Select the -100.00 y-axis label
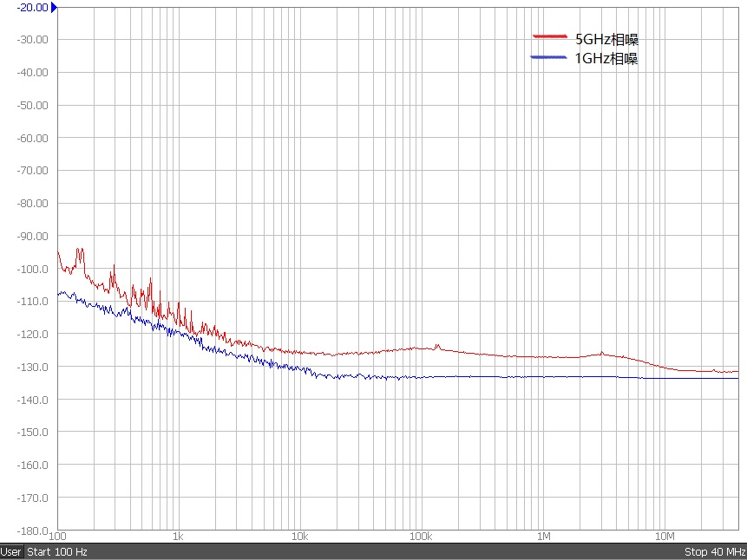This screenshot has height=560, width=747. 29,269
